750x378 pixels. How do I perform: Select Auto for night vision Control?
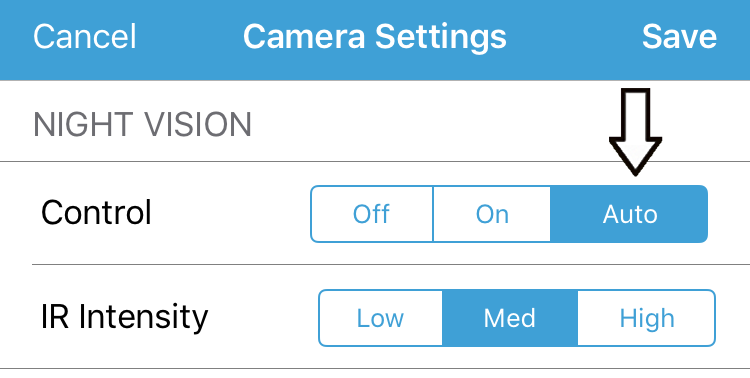629,214
